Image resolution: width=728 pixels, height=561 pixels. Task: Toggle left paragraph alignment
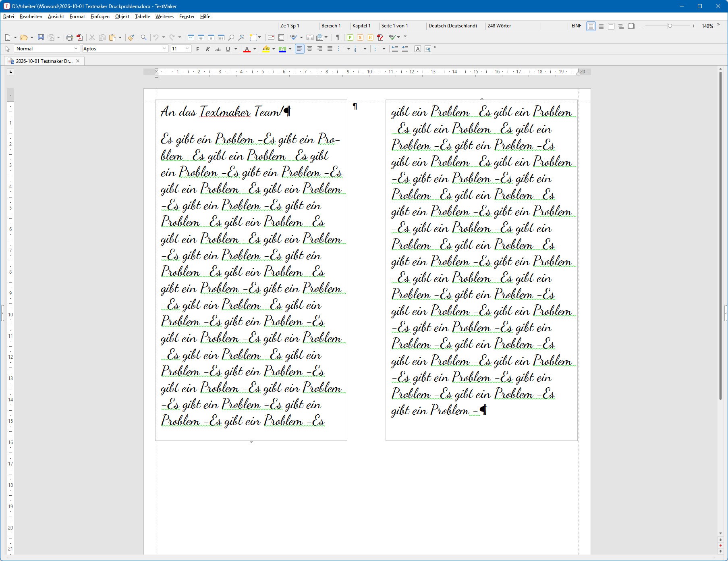tap(300, 49)
